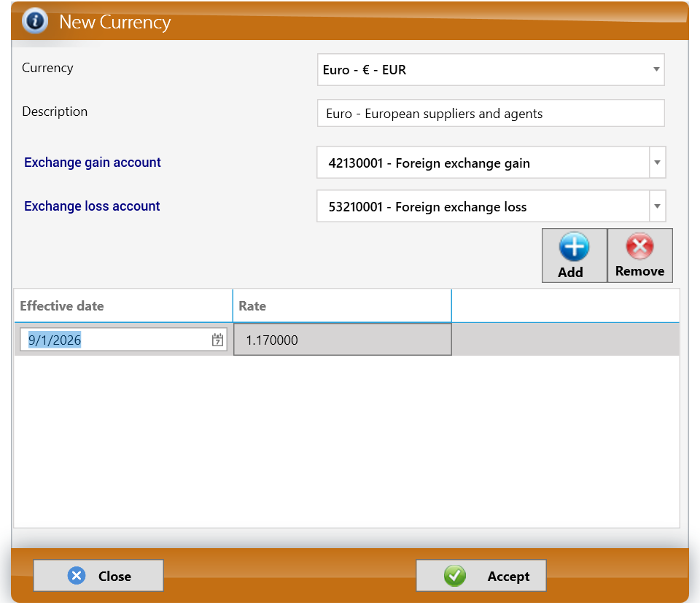Click the Close button
Viewport: 700px width, 605px height.
click(98, 576)
